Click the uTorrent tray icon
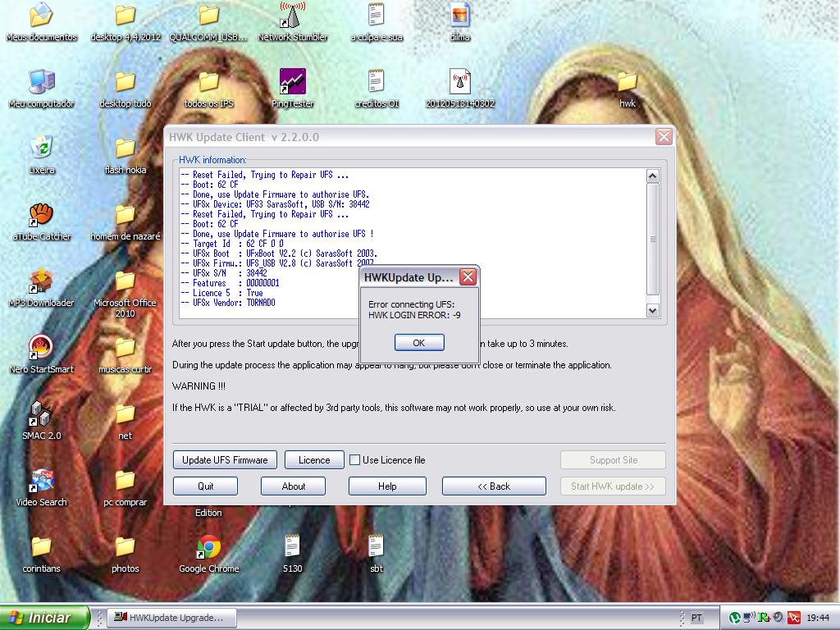The width and height of the screenshot is (840, 630). click(x=734, y=618)
